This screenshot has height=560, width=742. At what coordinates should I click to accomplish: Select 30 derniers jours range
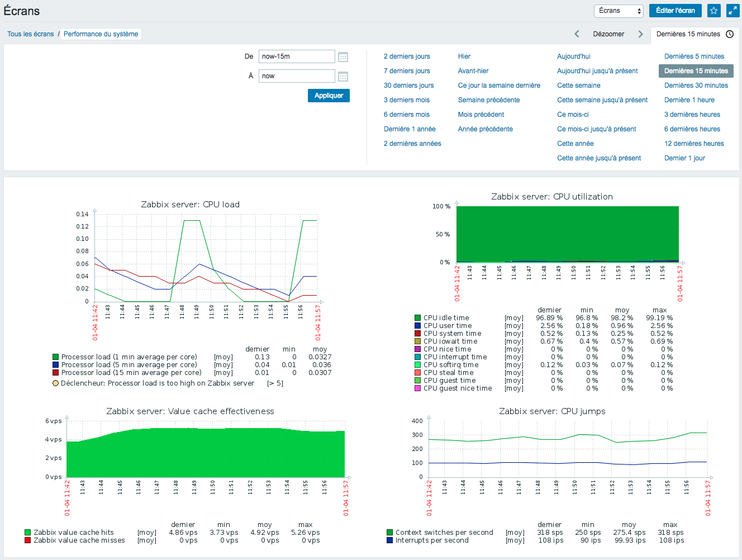click(408, 86)
